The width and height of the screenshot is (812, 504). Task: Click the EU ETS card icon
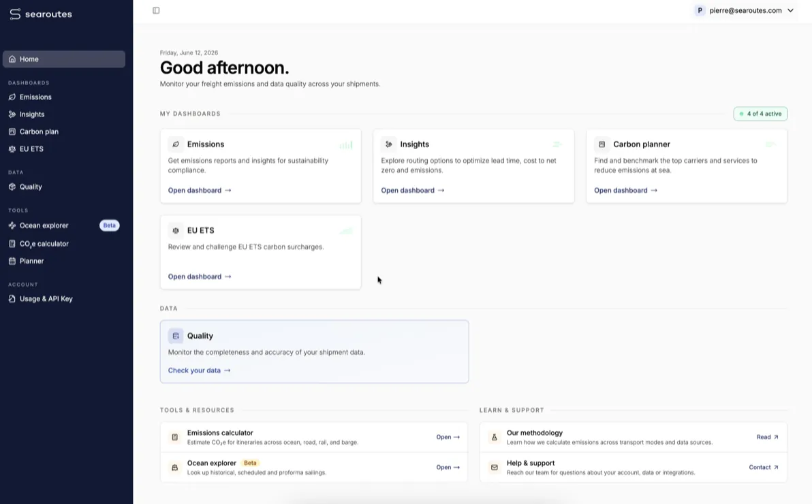(x=176, y=230)
